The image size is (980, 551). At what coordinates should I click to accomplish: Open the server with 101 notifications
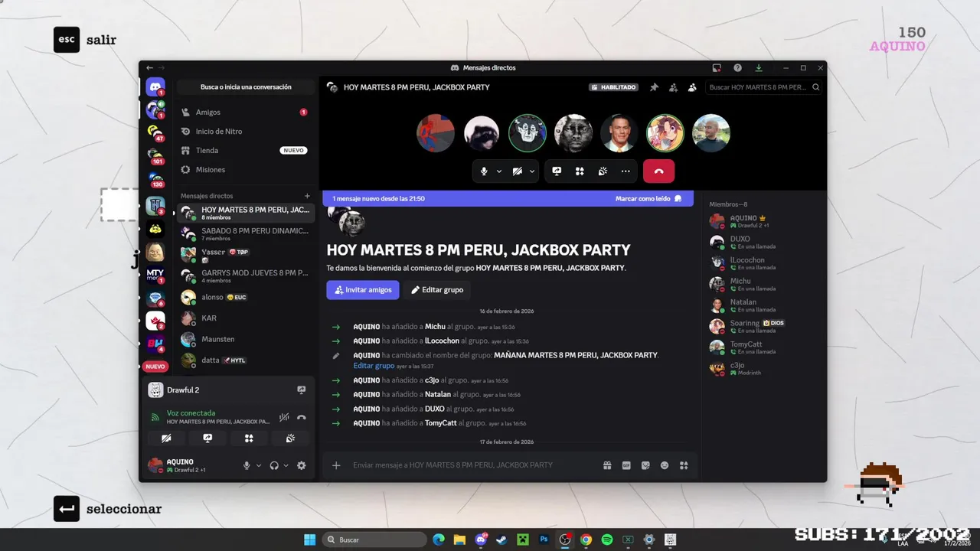(x=155, y=155)
